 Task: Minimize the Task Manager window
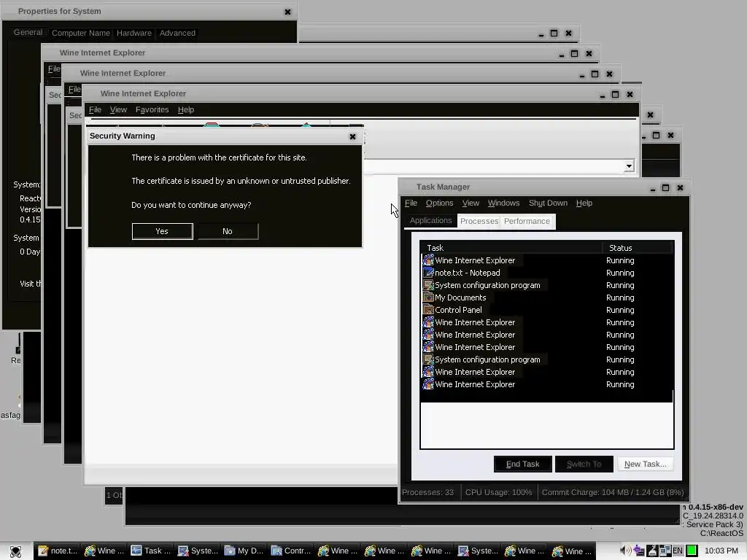(653, 188)
